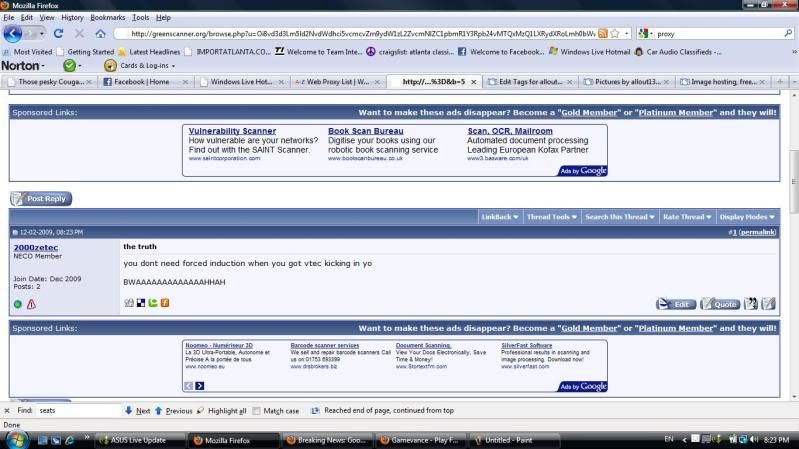Screen dimensions: 799x449
Task: Click the multi-quote icon beside Quote
Action: pos(750,303)
